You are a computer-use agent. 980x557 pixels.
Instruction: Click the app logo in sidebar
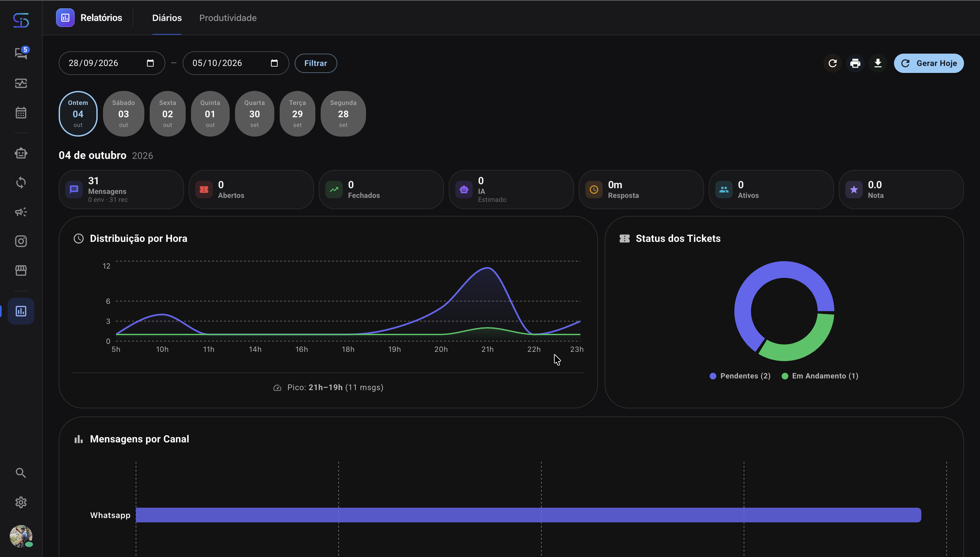click(21, 20)
